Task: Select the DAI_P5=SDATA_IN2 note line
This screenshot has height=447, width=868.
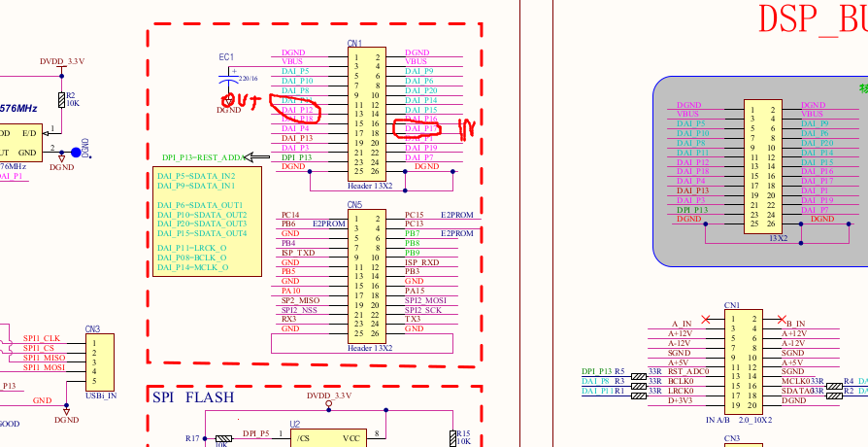Action: (196, 176)
